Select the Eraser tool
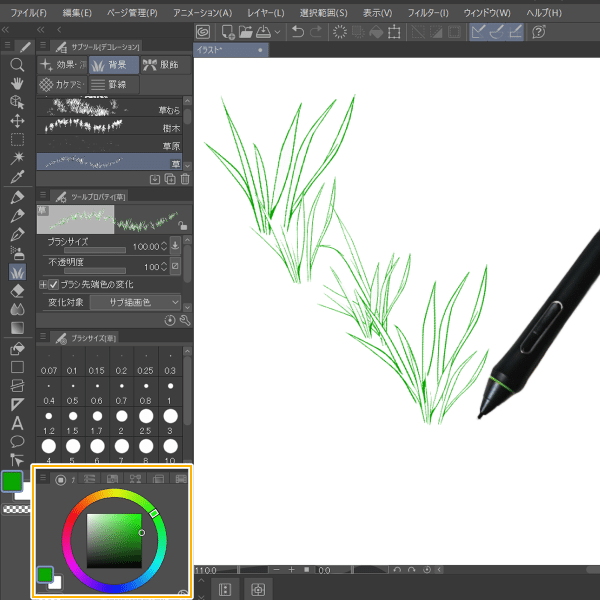600x600 pixels. (17, 291)
